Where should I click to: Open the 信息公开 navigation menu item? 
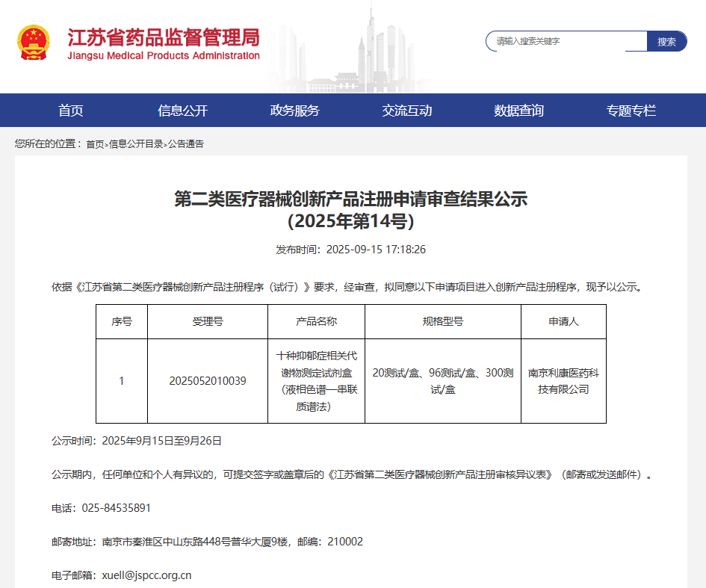click(x=183, y=111)
